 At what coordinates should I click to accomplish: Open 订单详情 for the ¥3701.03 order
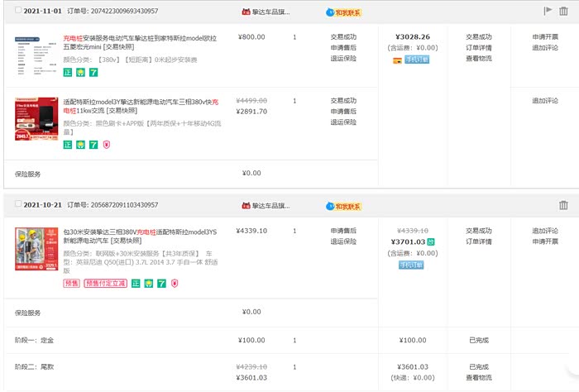(x=479, y=241)
